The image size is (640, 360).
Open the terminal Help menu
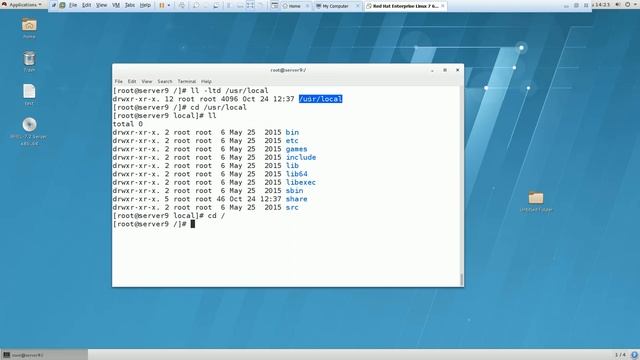(x=206, y=81)
